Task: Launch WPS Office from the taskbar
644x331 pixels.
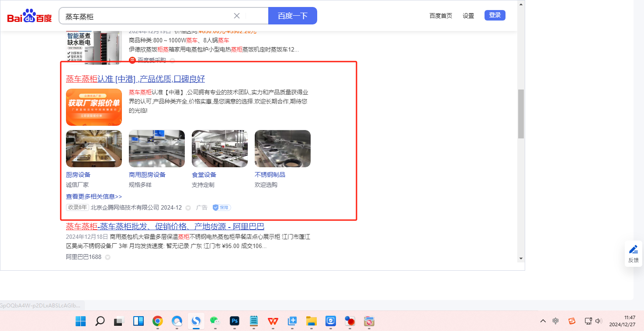Action: click(x=273, y=321)
